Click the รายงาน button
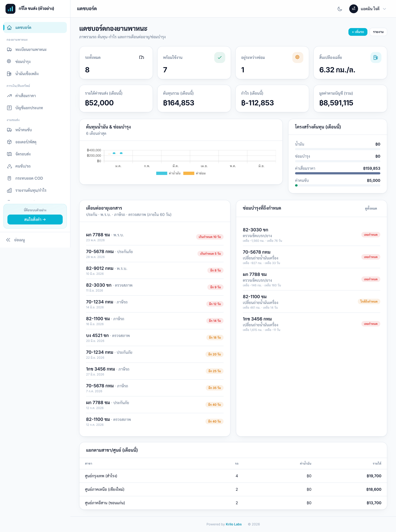 pos(378,32)
